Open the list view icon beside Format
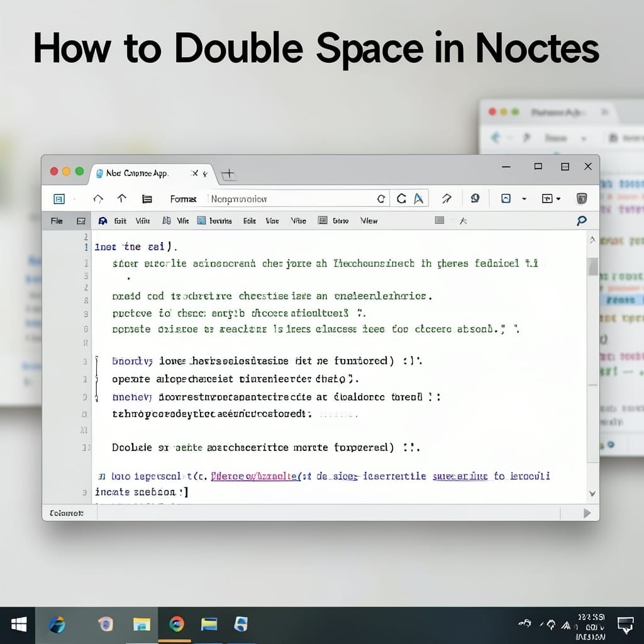 [x=147, y=199]
